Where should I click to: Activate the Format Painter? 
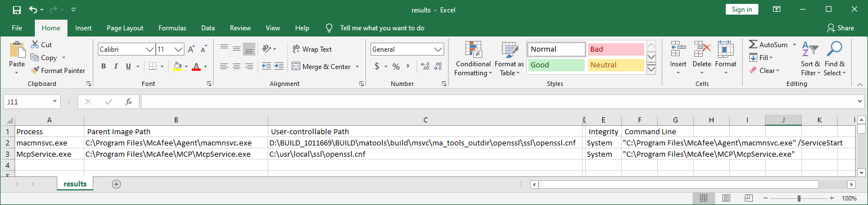tap(58, 71)
